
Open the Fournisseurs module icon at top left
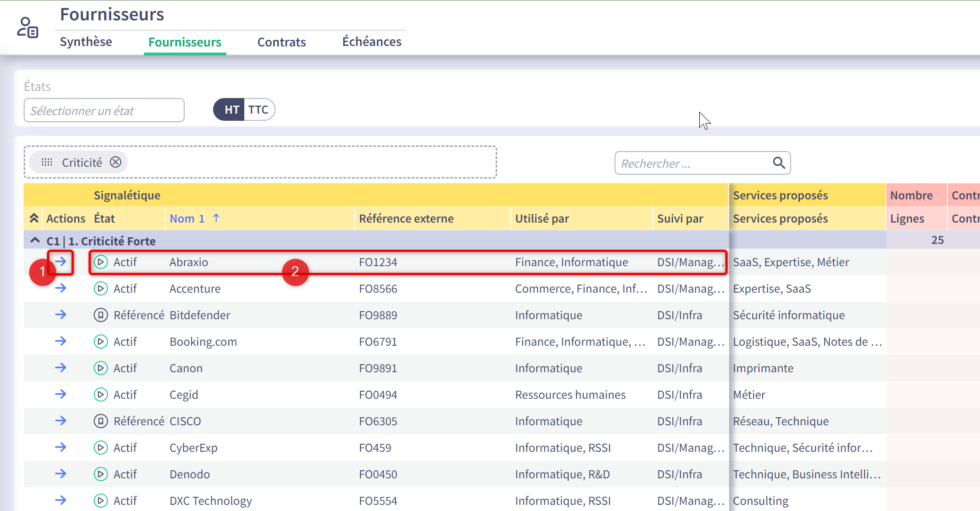(x=27, y=27)
